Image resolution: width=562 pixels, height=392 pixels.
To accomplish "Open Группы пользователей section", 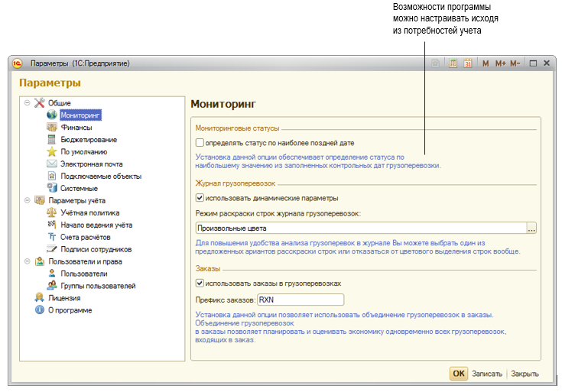I will [98, 286].
